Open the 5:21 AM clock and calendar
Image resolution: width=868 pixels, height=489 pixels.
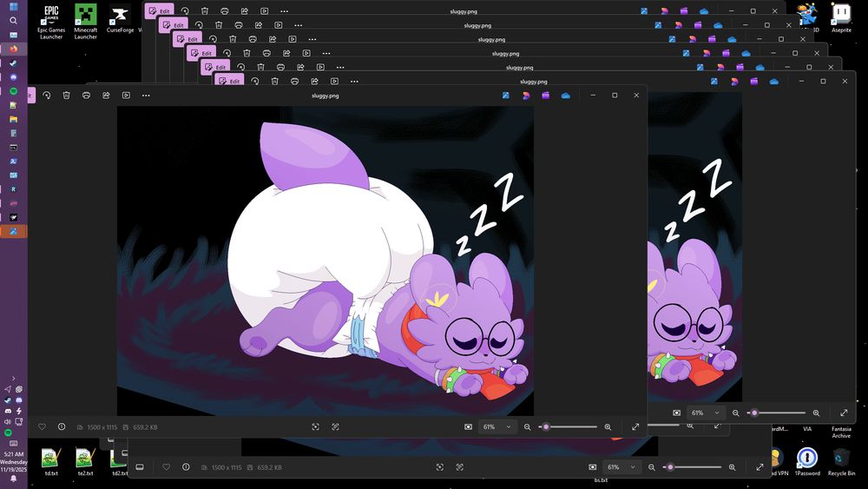[13, 461]
